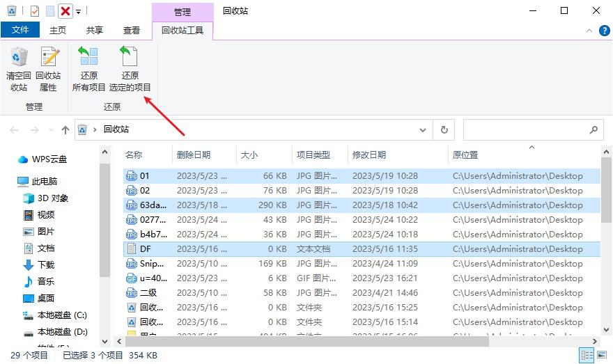Image resolution: width=613 pixels, height=364 pixels.
Task: Click the recycle bin icon in title bar
Action: pyautogui.click(x=12, y=10)
